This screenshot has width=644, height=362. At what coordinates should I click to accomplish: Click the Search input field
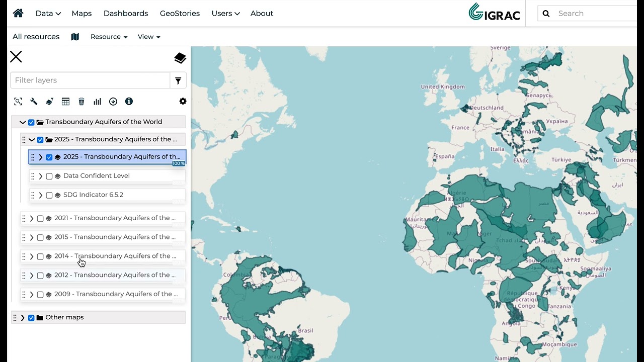point(596,14)
